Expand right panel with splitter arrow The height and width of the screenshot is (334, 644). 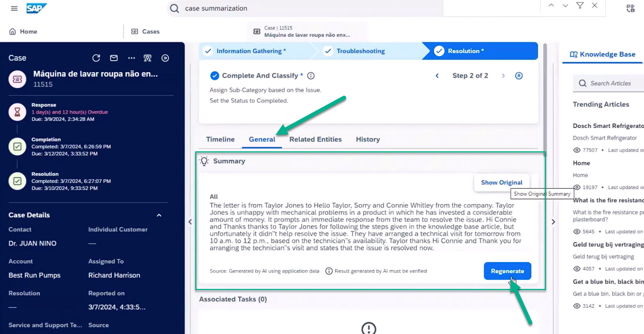[553, 222]
